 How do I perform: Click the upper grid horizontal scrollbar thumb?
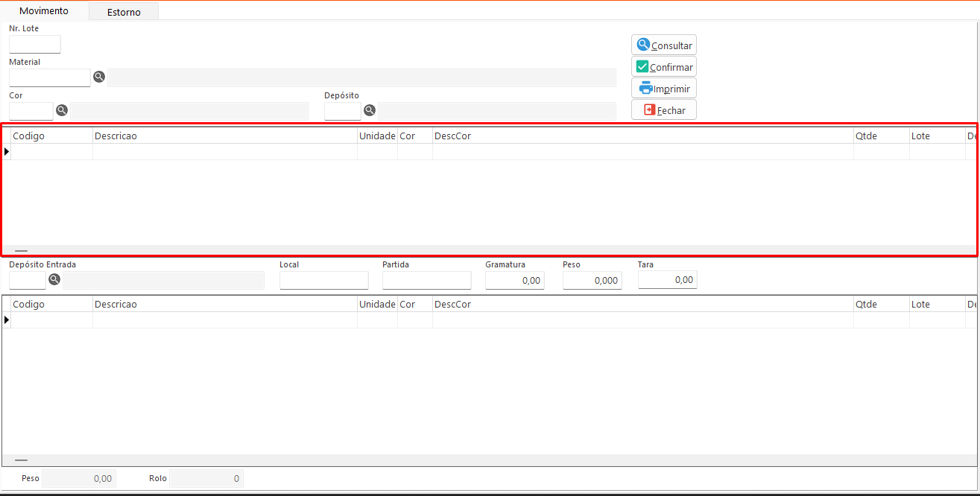(x=21, y=252)
